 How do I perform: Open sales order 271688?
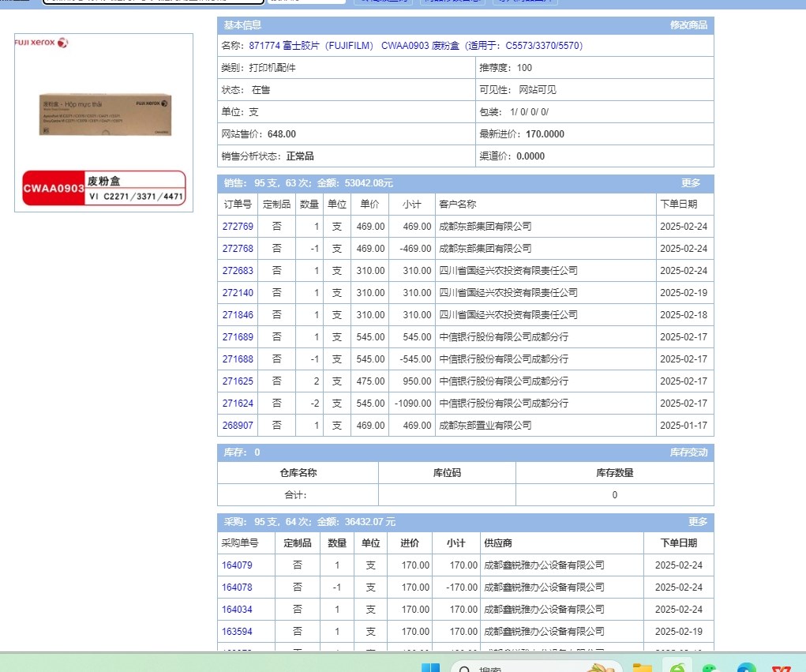(x=238, y=359)
